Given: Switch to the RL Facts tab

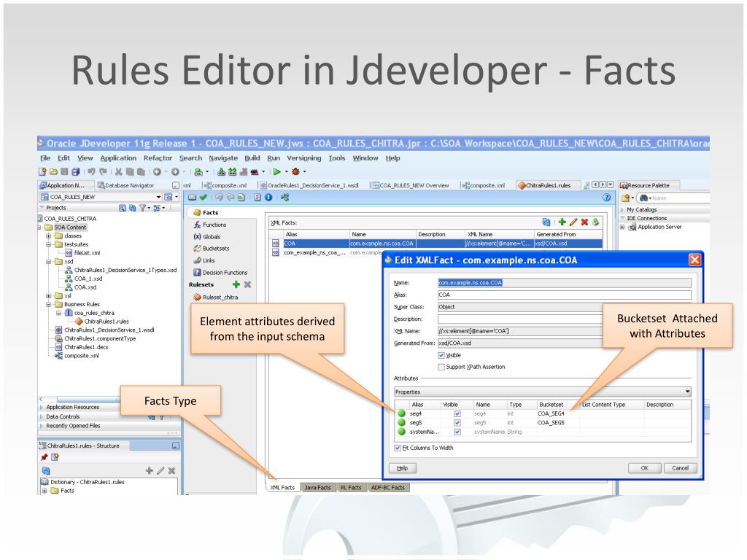Looking at the screenshot, I should (x=351, y=488).
